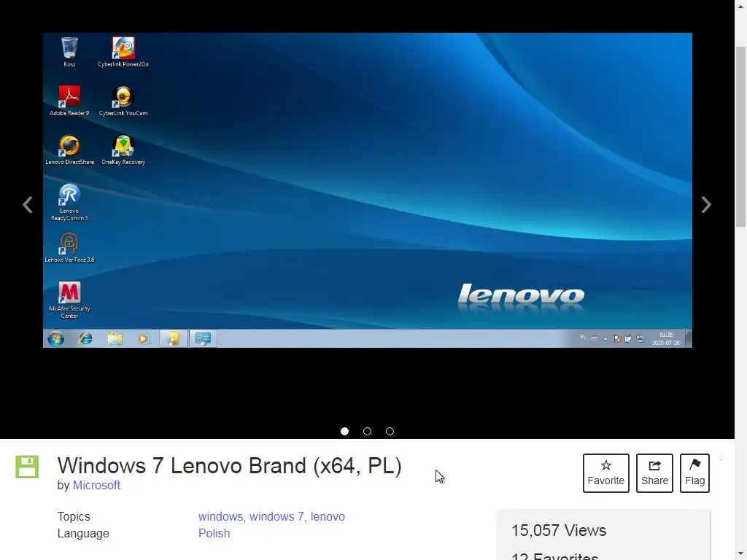Viewport: 747px width, 560px height.
Task: Open the Polish language link
Action: (214, 533)
